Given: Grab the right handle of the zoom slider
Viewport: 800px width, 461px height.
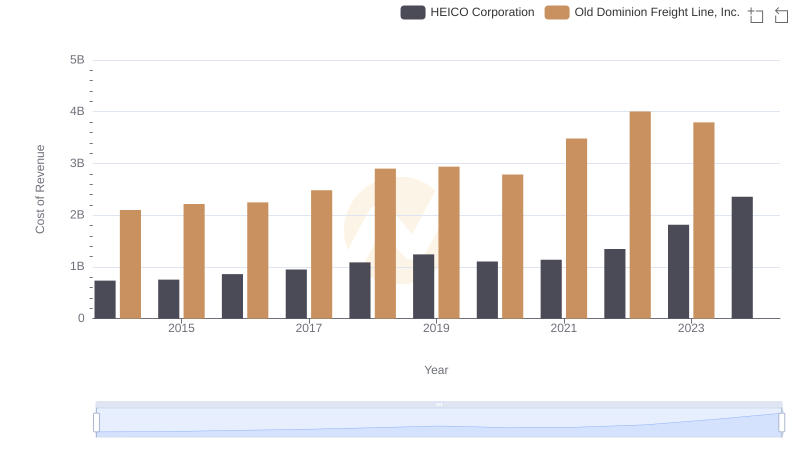Looking at the screenshot, I should [781, 422].
